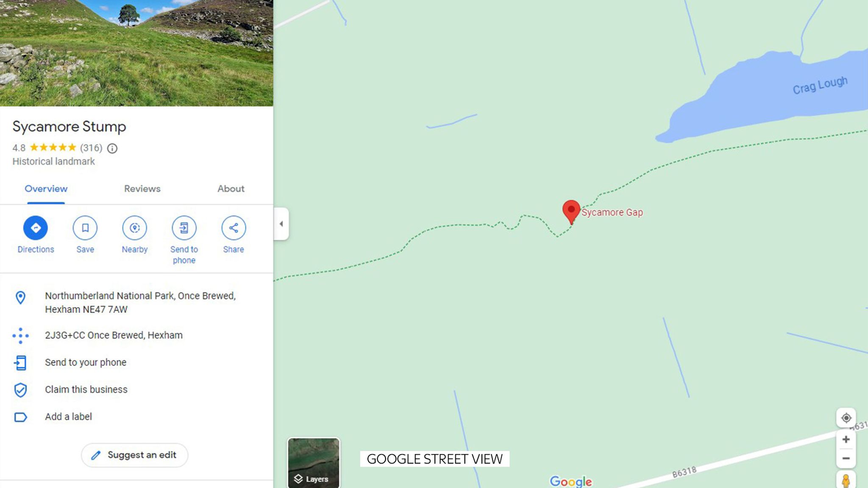This screenshot has height=488, width=868.
Task: Open the Layers map type switcher
Action: coord(314,463)
